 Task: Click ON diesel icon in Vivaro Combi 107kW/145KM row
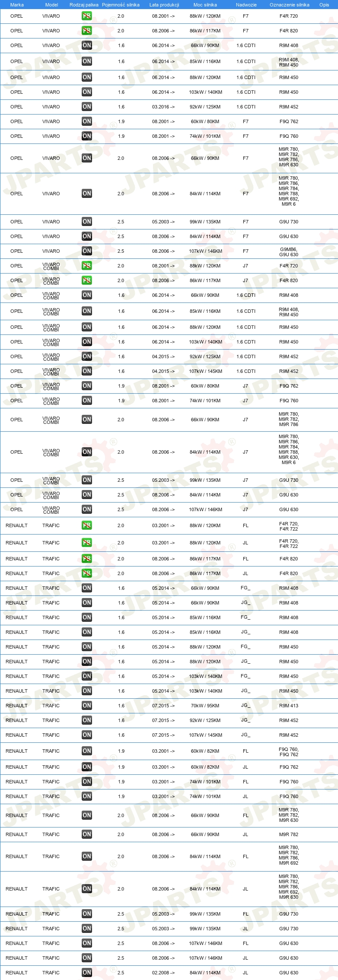point(87,371)
